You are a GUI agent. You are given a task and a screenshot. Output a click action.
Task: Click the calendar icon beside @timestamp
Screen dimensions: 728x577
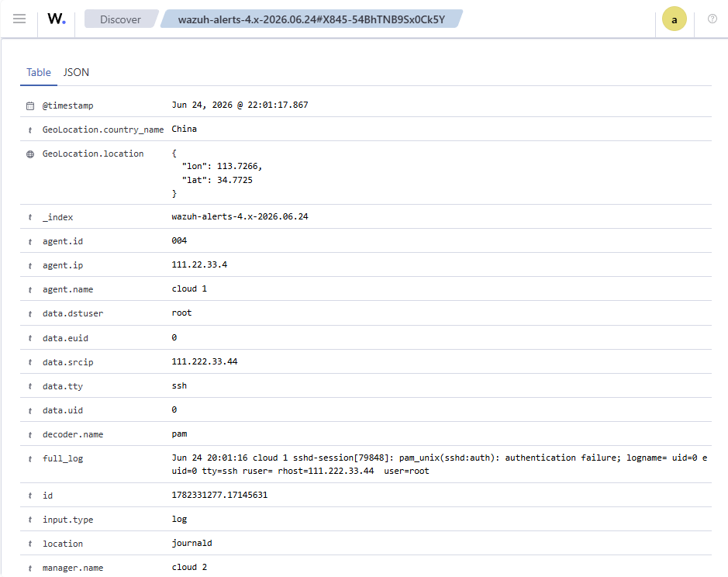pos(30,106)
